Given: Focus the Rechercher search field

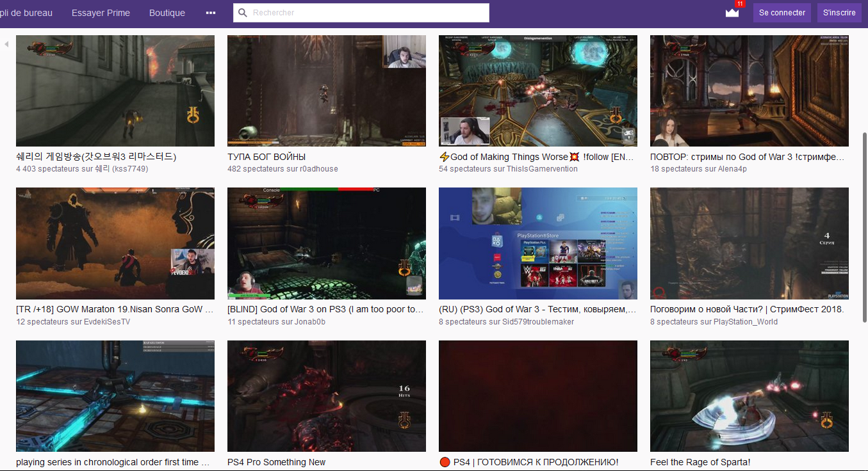Looking at the screenshot, I should [361, 13].
